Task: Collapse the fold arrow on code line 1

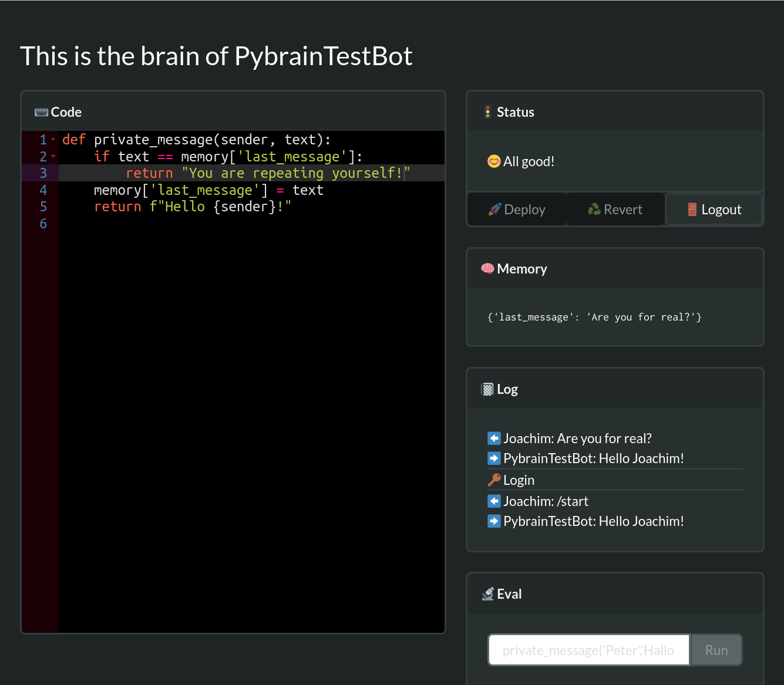Action: tap(53, 140)
